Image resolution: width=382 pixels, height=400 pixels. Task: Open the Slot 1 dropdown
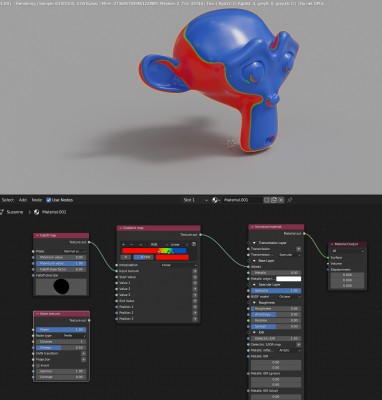pyautogui.click(x=195, y=200)
